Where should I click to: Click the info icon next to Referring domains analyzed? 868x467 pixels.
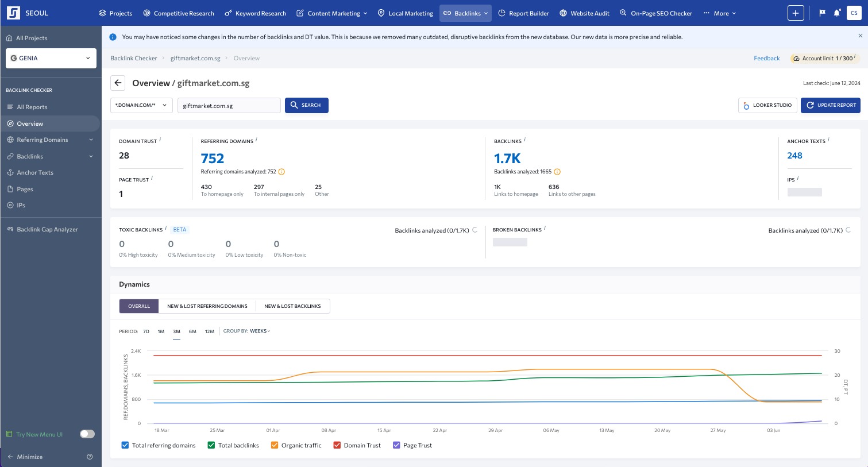click(281, 172)
